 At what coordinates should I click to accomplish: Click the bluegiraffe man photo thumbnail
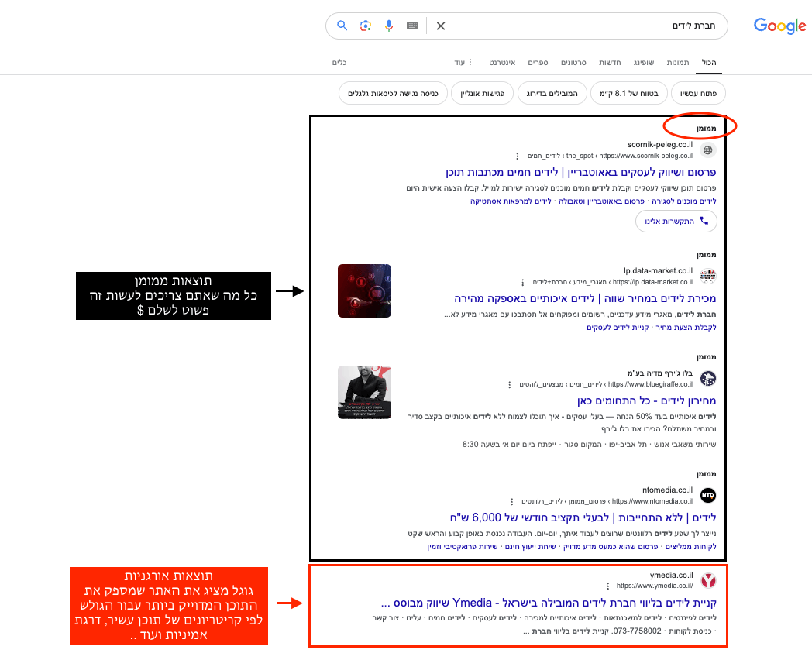(365, 393)
